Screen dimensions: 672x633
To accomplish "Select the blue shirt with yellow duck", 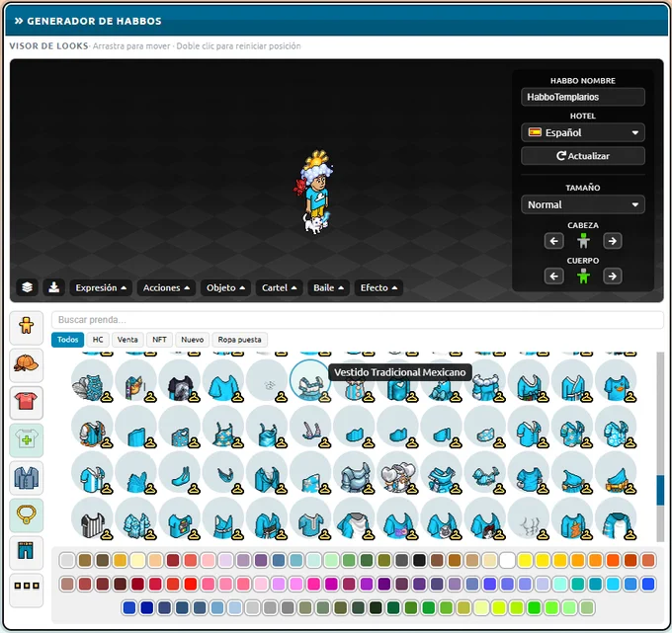I will (x=617, y=380).
